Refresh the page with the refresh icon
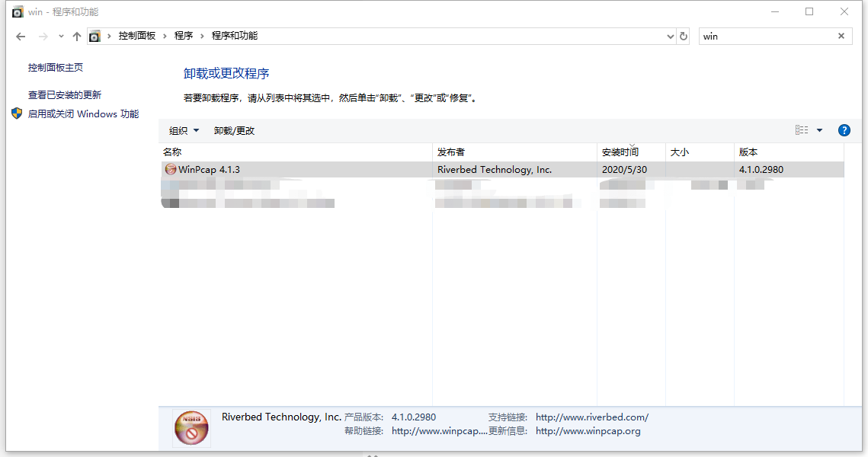868x457 pixels. (683, 36)
